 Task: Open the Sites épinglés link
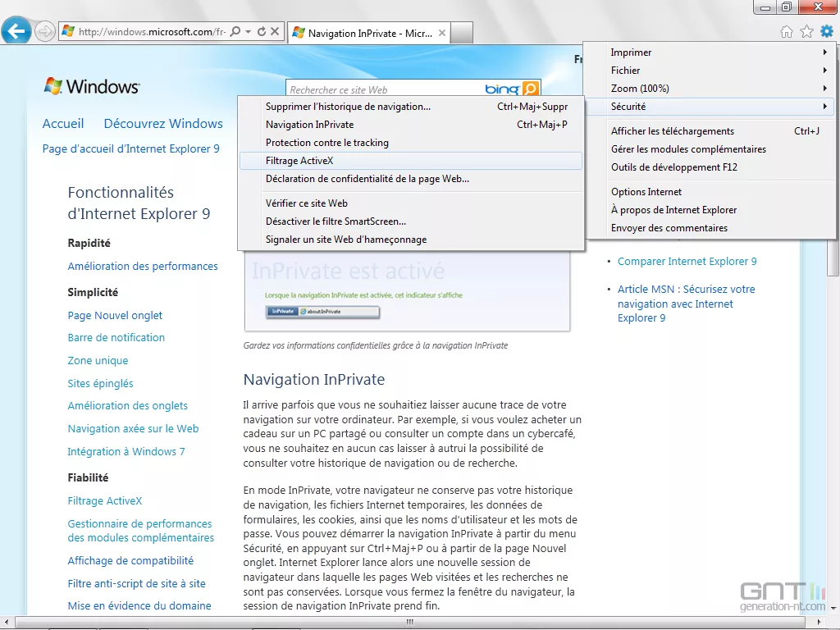100,384
